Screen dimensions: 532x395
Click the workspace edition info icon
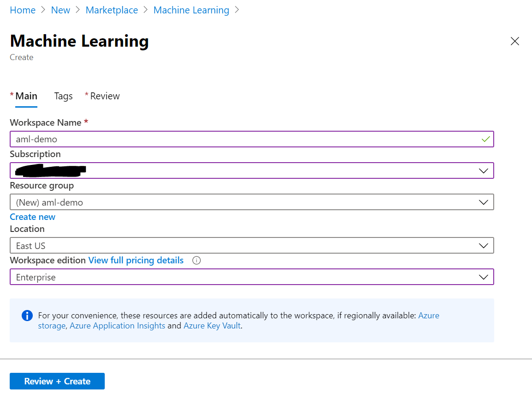click(x=197, y=261)
